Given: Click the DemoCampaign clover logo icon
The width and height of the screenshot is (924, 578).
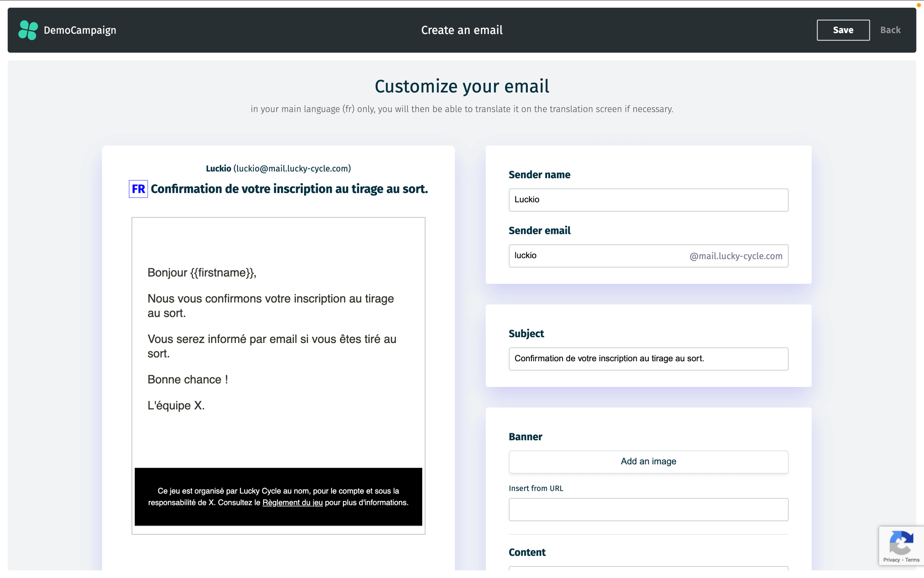Looking at the screenshot, I should [28, 30].
